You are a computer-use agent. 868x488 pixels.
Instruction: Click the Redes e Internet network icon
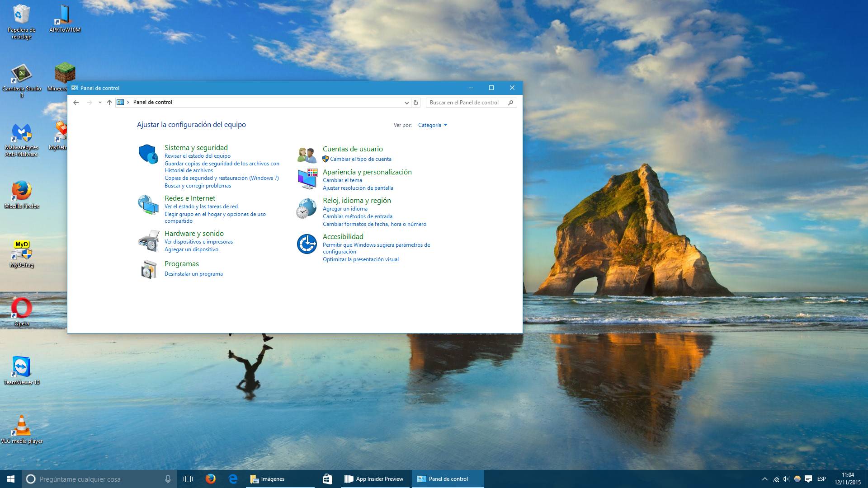tap(148, 204)
